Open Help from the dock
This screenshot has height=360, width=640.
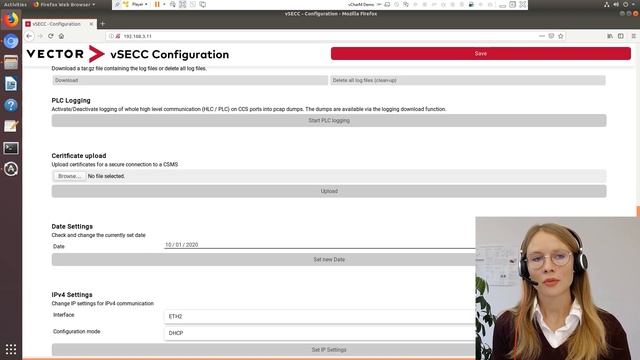point(11,105)
